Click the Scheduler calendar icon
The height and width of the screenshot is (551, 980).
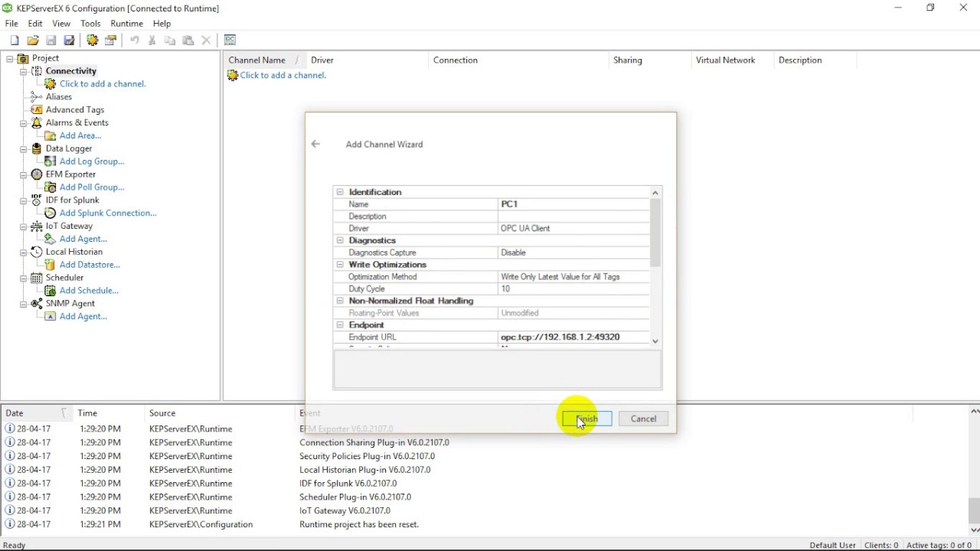point(36,278)
